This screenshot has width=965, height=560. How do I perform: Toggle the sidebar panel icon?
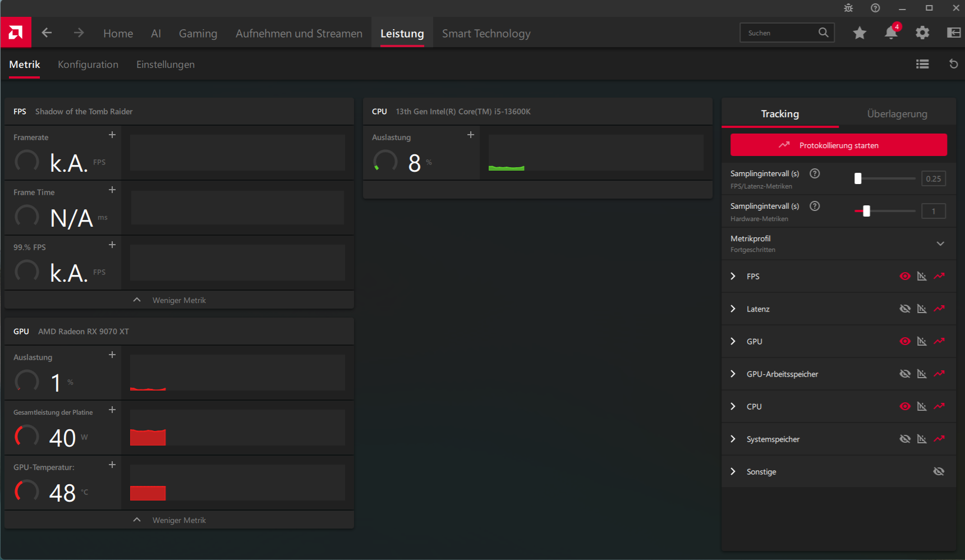(954, 33)
